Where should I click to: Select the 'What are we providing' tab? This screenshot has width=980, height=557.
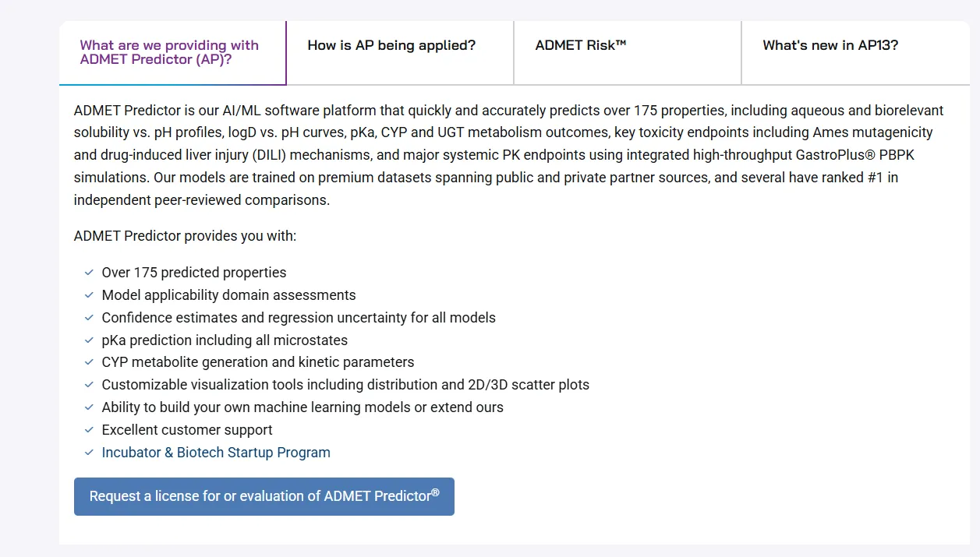(172, 52)
